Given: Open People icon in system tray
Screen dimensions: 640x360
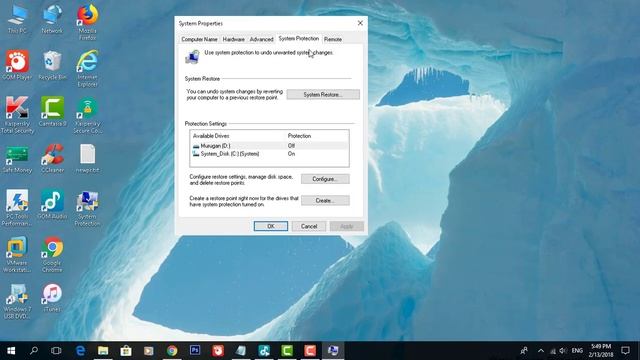Looking at the screenshot, I should pos(524,351).
